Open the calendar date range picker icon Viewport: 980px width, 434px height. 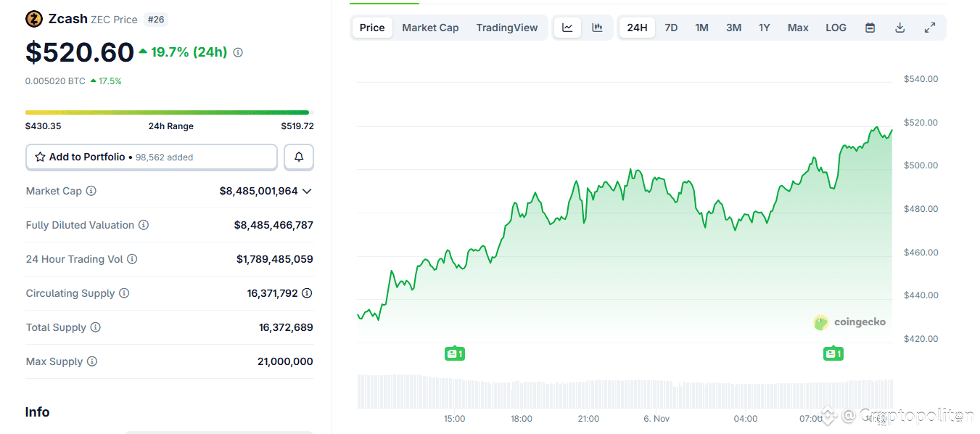pyautogui.click(x=870, y=27)
